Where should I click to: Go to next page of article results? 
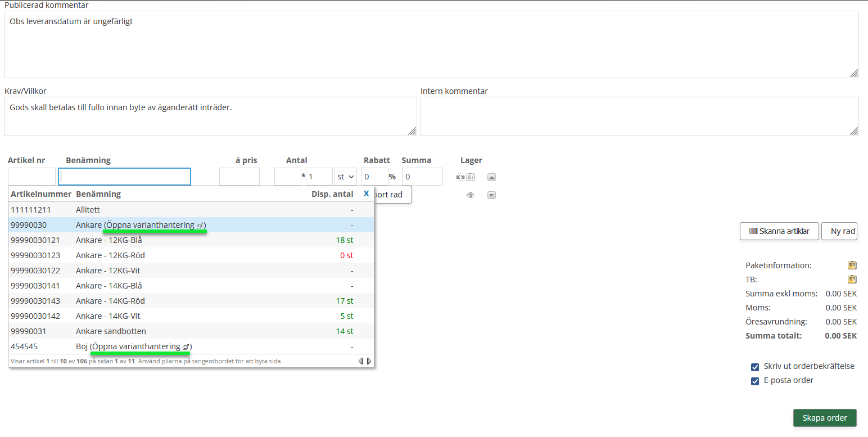(369, 361)
